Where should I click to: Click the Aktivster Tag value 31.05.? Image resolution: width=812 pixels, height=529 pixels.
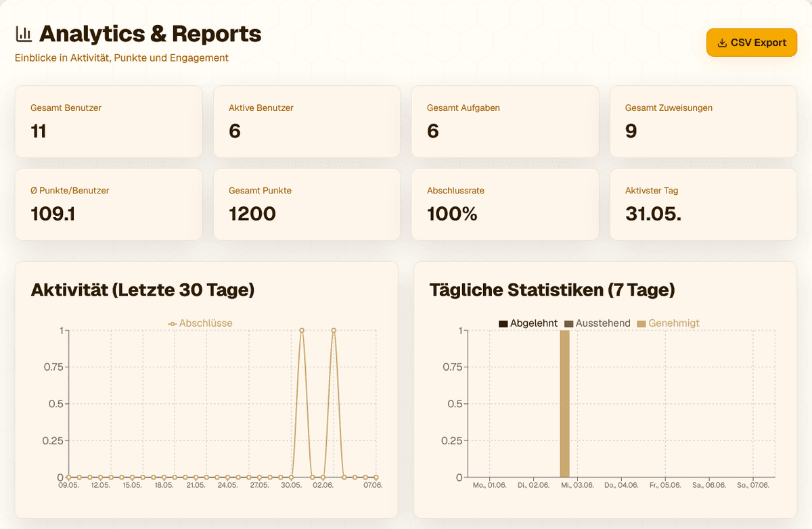[653, 214]
